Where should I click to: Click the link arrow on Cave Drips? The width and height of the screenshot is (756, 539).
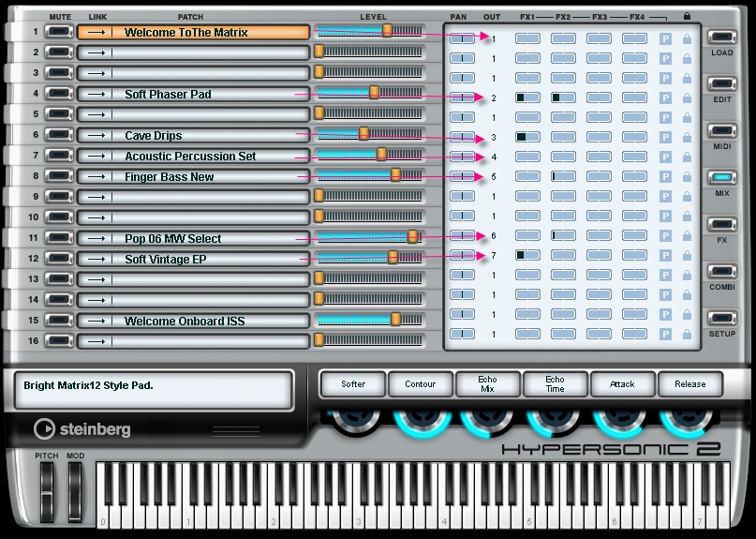click(x=96, y=136)
